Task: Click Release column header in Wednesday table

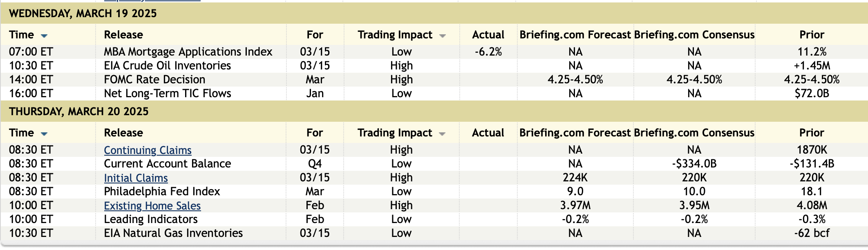Action: coord(123,35)
